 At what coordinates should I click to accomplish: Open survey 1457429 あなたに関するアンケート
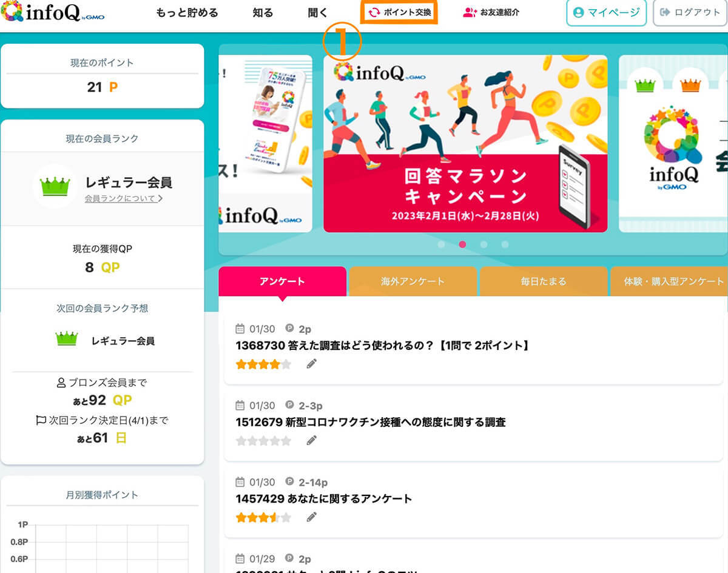(324, 498)
